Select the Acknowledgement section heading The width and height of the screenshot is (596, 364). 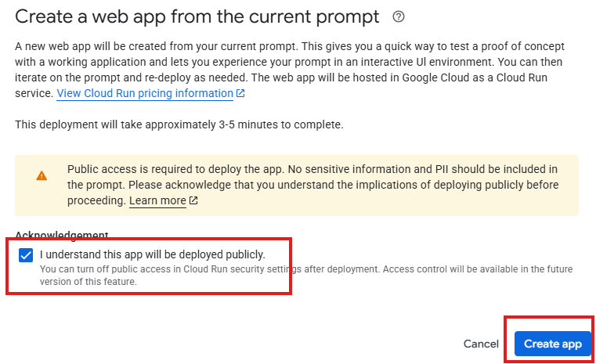point(62,234)
